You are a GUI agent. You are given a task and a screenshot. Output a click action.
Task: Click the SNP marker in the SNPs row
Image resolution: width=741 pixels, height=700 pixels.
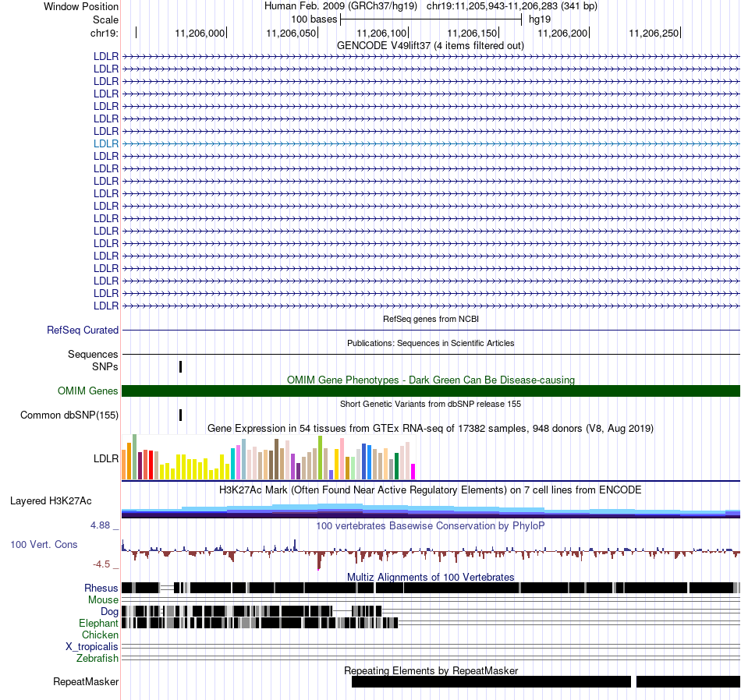[180, 366]
